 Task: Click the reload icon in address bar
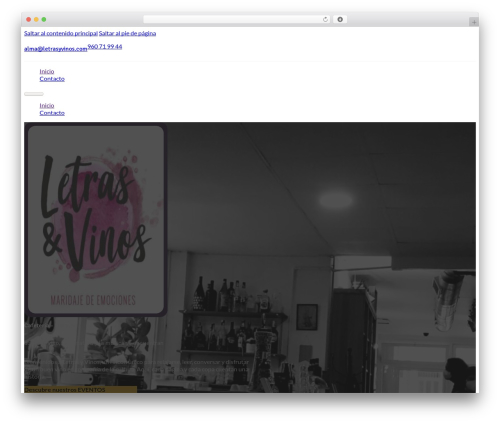(325, 20)
